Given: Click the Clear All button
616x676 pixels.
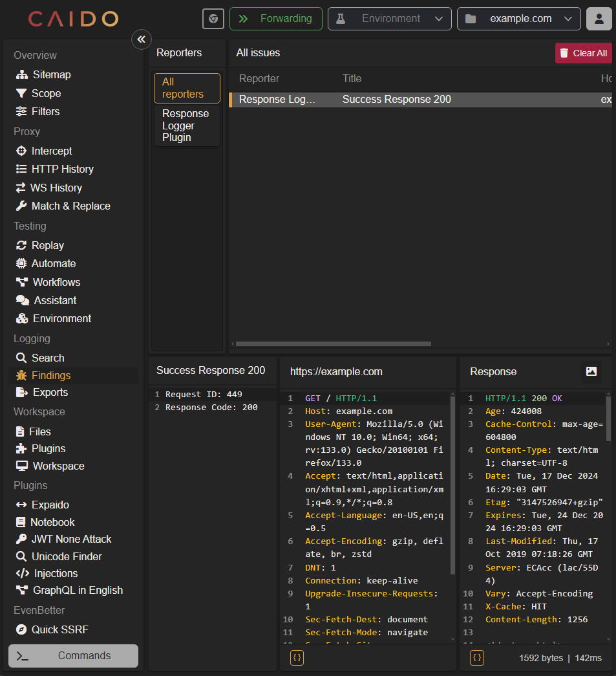Looking at the screenshot, I should (x=583, y=53).
